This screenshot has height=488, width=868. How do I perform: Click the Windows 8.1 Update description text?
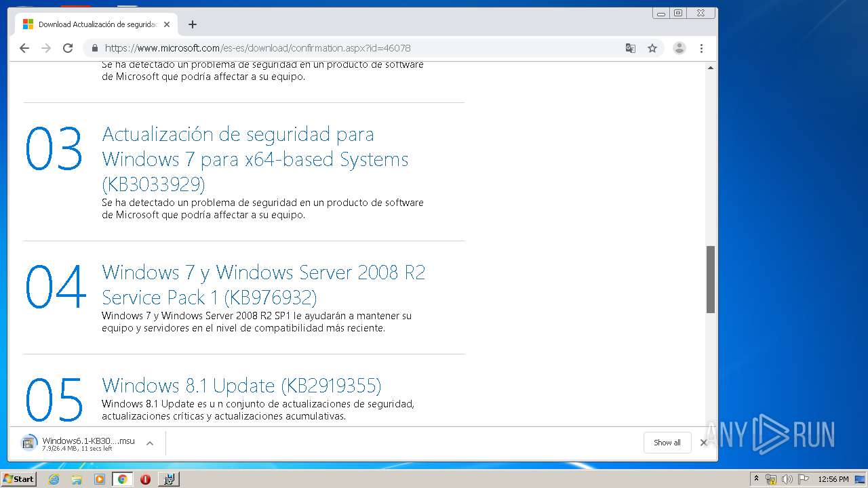point(258,410)
